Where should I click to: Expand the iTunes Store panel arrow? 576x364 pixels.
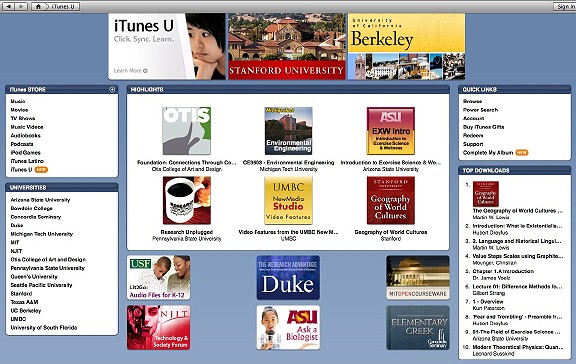click(x=112, y=89)
